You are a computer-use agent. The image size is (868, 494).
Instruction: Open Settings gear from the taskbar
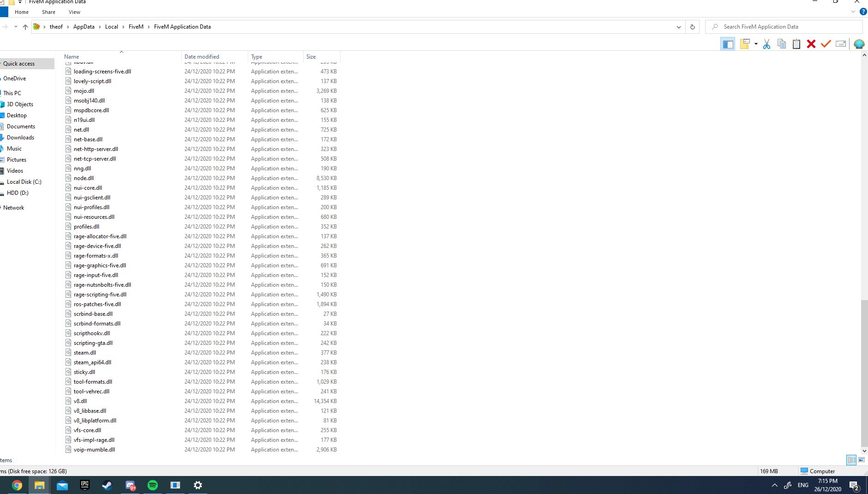(x=198, y=485)
